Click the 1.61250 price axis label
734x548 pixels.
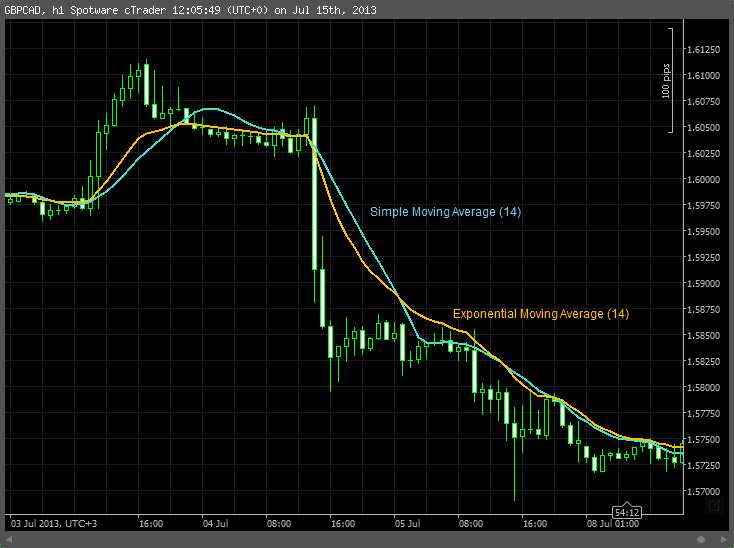(x=705, y=49)
